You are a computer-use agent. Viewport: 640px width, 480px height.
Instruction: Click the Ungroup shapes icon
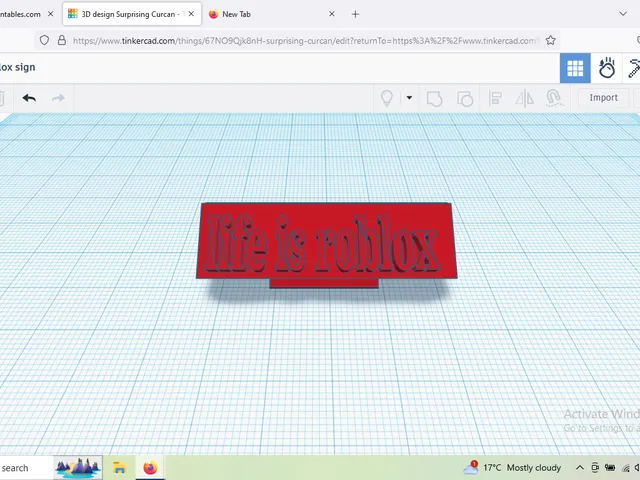[465, 98]
